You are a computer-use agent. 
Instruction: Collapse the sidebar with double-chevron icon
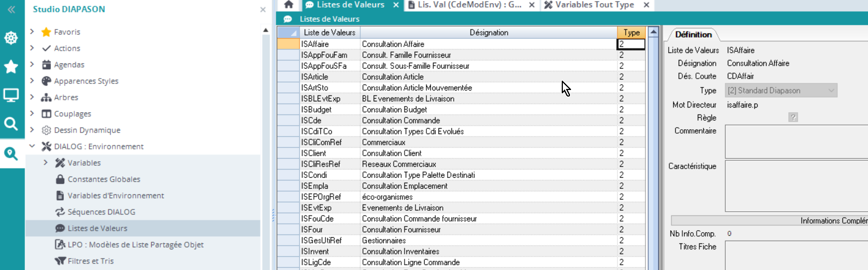pos(11,9)
